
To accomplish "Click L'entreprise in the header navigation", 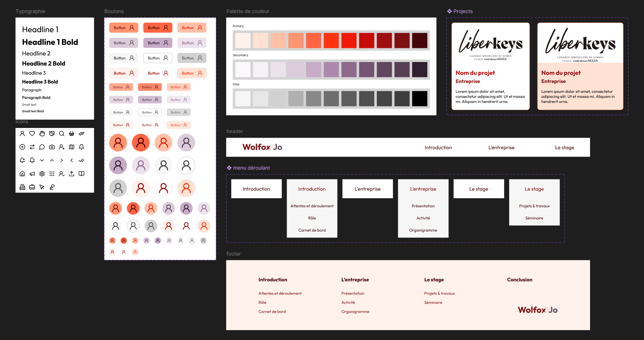I will (x=501, y=148).
